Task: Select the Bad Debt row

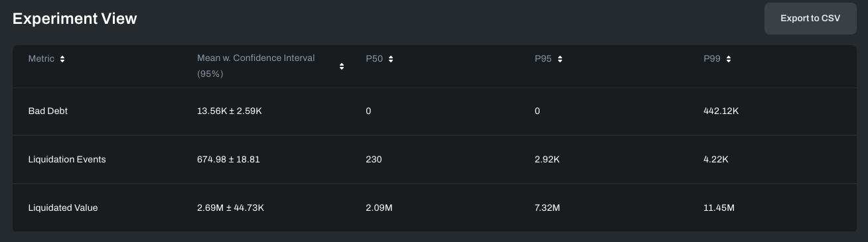Action: click(434, 111)
